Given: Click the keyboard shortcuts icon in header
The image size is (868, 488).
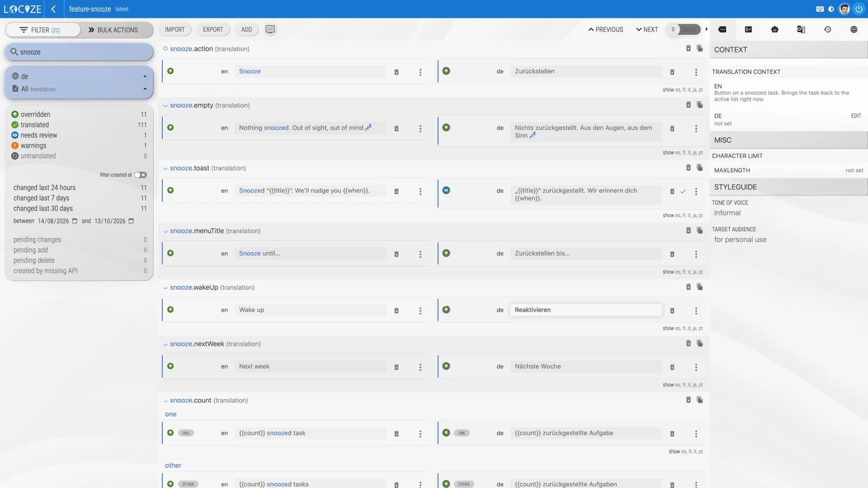Looking at the screenshot, I should (820, 9).
